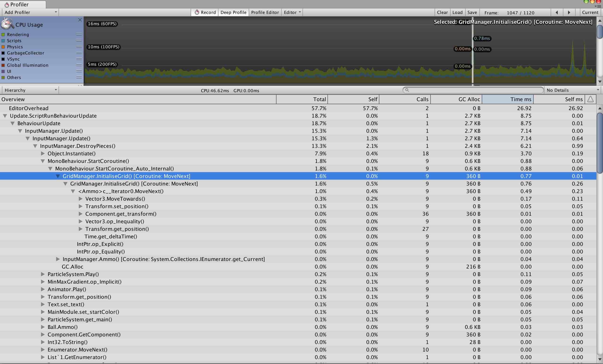The width and height of the screenshot is (603, 364).
Task: Click the CPU Usage stopwatch icon
Action: pyautogui.click(x=7, y=24)
